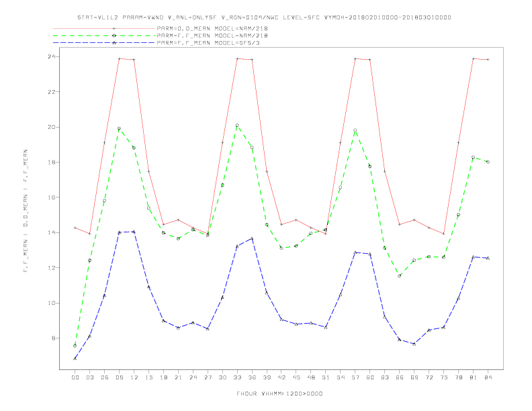Click the x-axis tick label 30
This screenshot has height=411, width=532.
pos(222,377)
